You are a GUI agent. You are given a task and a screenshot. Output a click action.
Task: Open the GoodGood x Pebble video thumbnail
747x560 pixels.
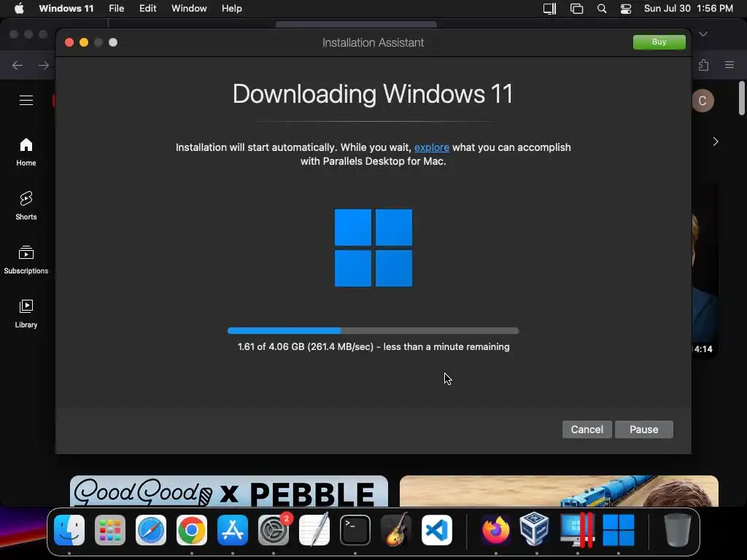pos(229,491)
